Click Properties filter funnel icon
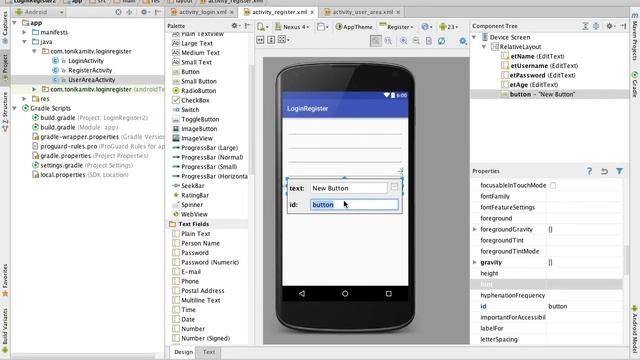 pos(619,171)
